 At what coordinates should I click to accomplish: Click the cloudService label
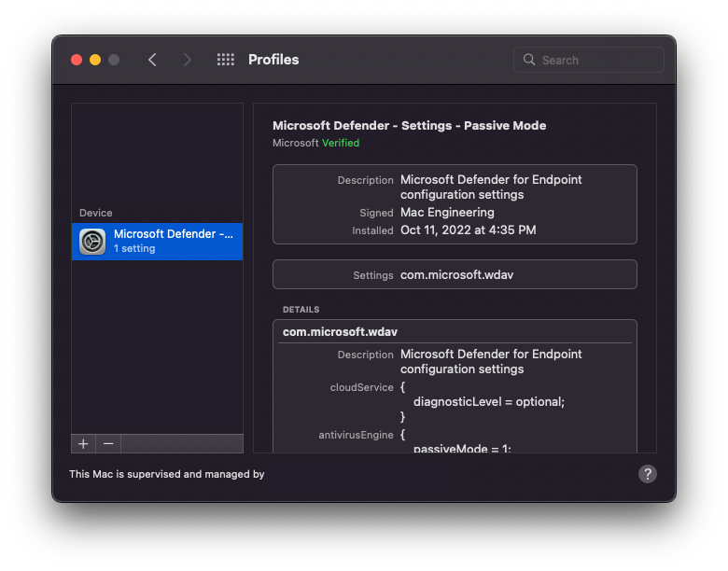[362, 387]
